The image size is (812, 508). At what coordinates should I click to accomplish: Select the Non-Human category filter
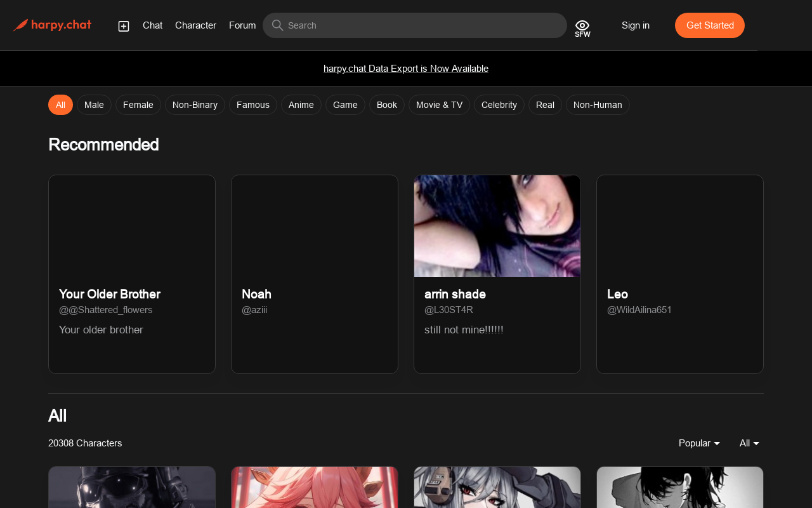click(598, 105)
